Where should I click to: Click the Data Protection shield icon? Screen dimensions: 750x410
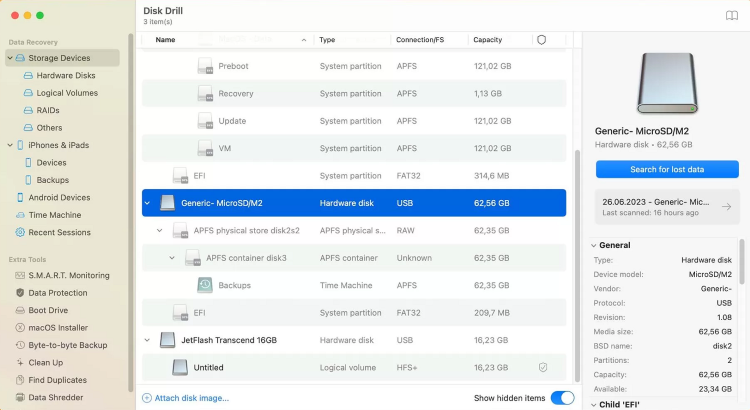point(20,293)
